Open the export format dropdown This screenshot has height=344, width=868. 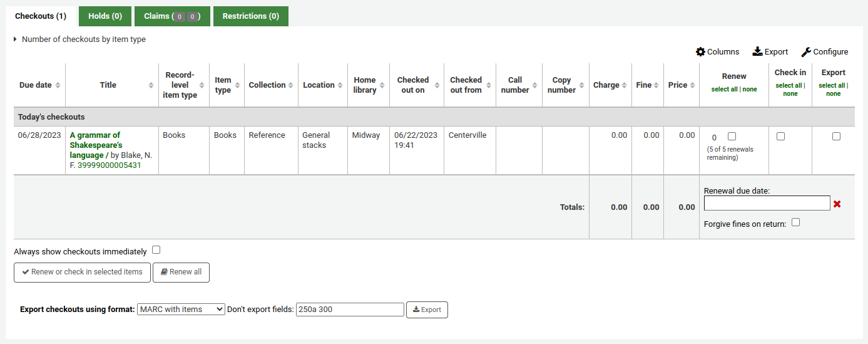point(181,310)
